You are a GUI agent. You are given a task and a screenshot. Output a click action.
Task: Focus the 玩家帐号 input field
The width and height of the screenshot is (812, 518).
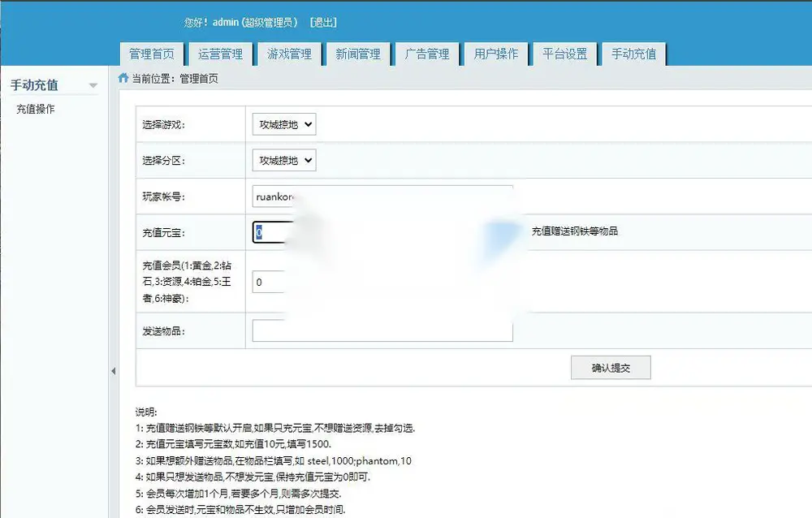382,196
